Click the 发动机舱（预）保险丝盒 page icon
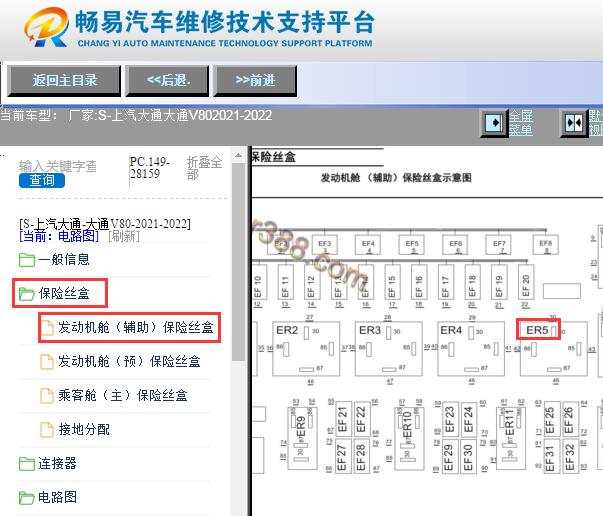Viewport: 603px width, 516px height. pyautogui.click(x=47, y=361)
